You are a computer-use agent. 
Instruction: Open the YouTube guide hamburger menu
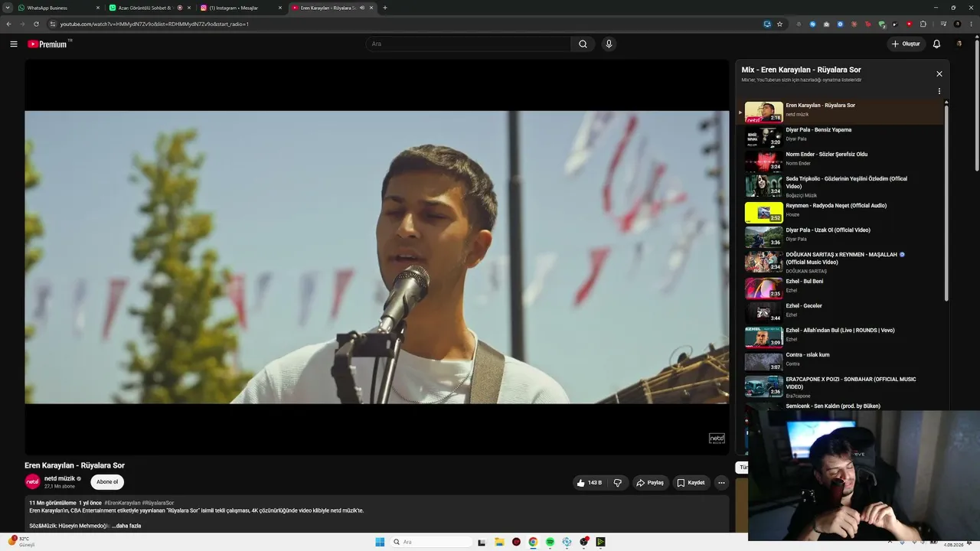[13, 44]
